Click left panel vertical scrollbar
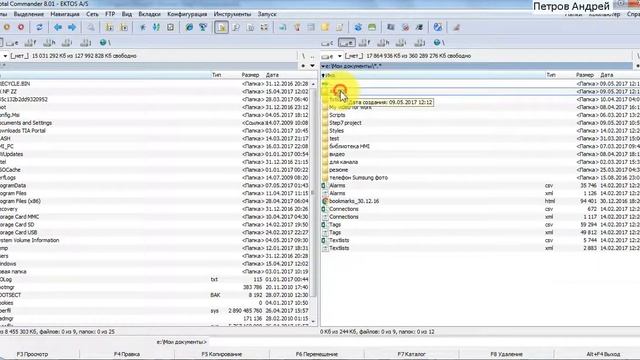Screen dimensions: 640x360 tap(313, 202)
